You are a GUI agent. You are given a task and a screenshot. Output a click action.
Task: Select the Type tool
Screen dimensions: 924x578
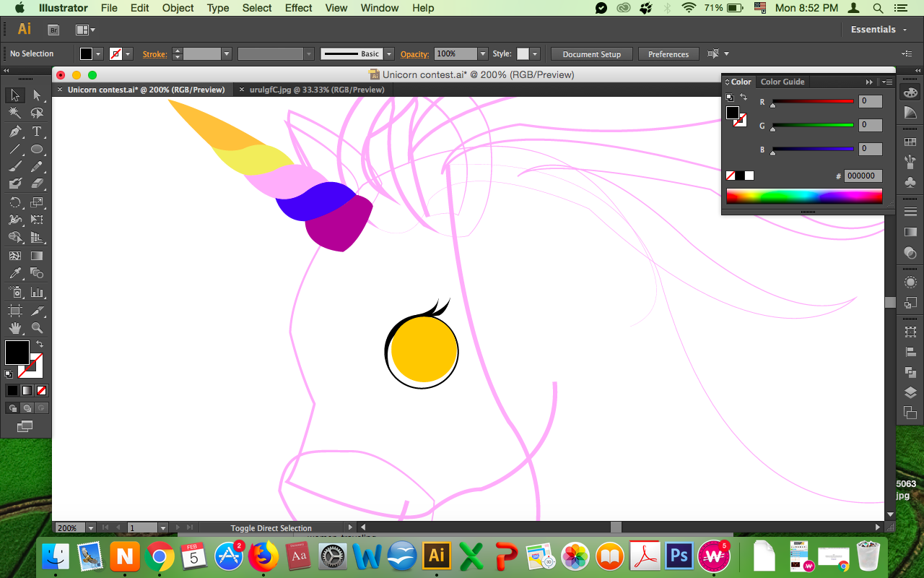click(x=37, y=131)
